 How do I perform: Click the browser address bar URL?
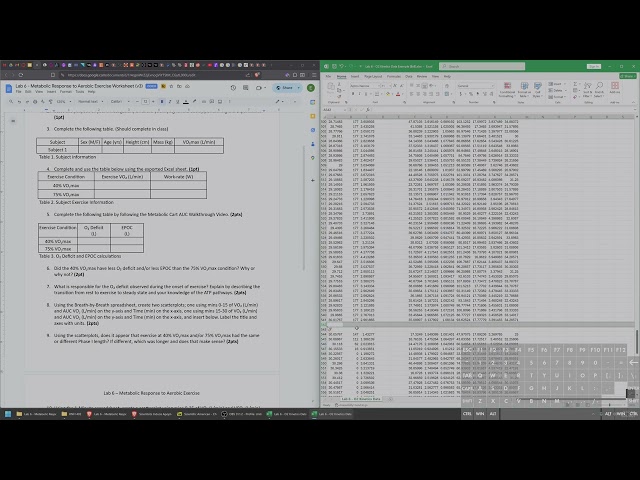pyautogui.click(x=131, y=75)
